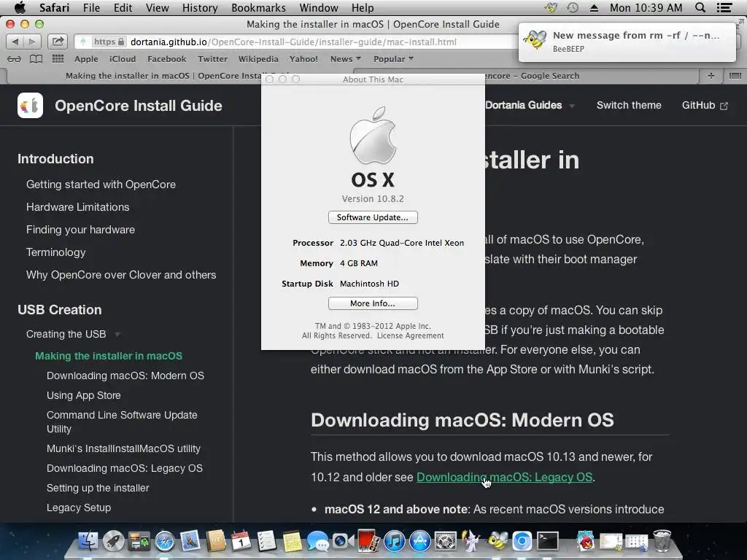Open the Window menu
Image resolution: width=747 pixels, height=560 pixels.
coord(319,7)
